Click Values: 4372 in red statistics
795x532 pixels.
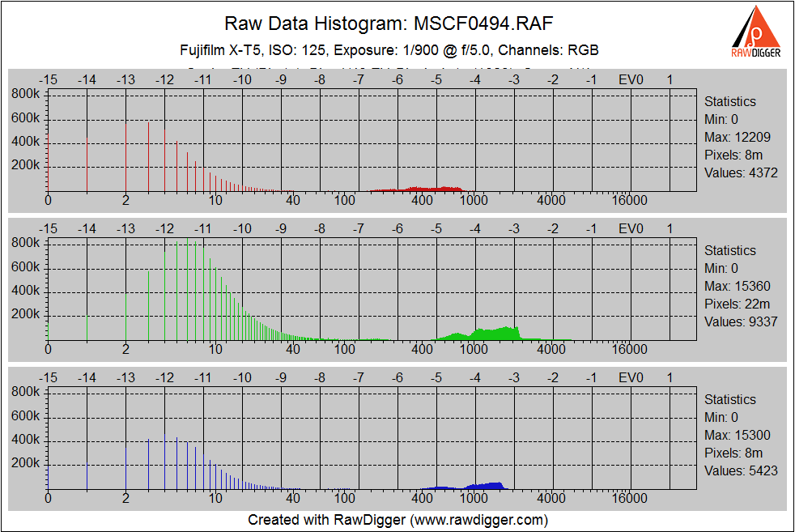pyautogui.click(x=741, y=172)
